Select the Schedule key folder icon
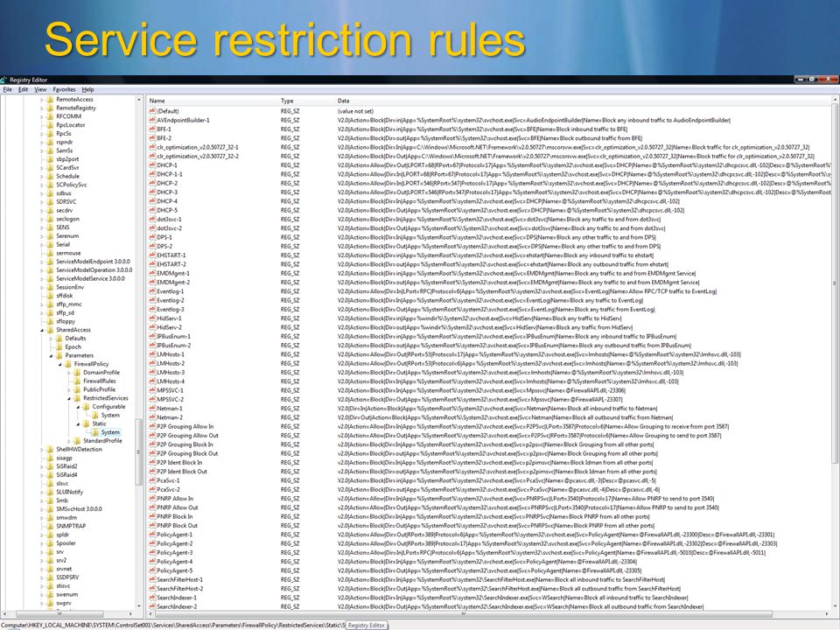The width and height of the screenshot is (840, 630). pos(51,176)
